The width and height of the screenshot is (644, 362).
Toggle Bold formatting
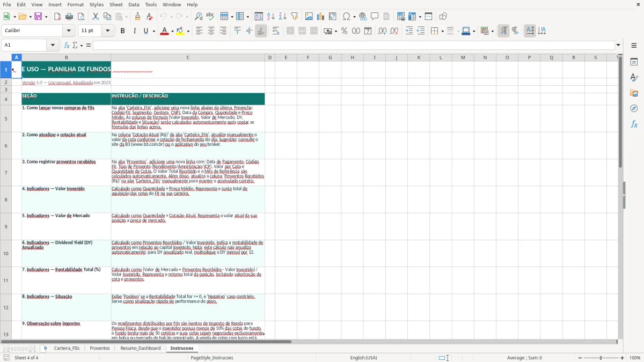click(122, 31)
